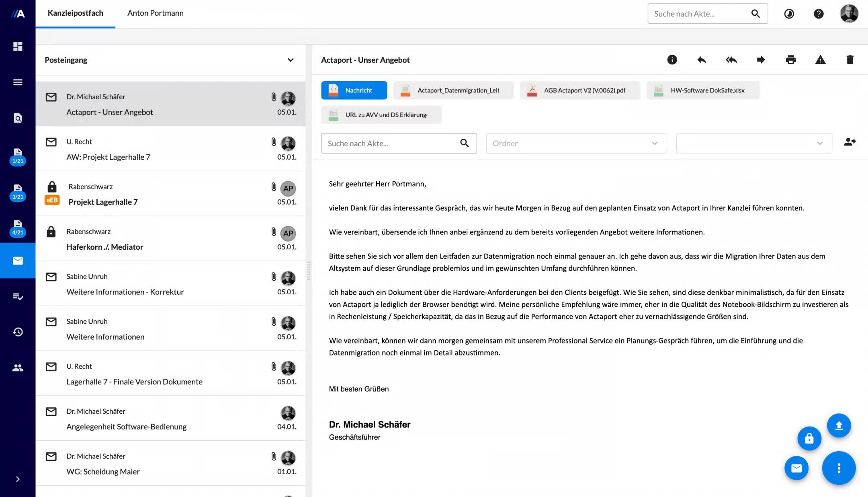Open the Actaport - Unser Angebot email
Screen dimensions: 868x497
[170, 104]
